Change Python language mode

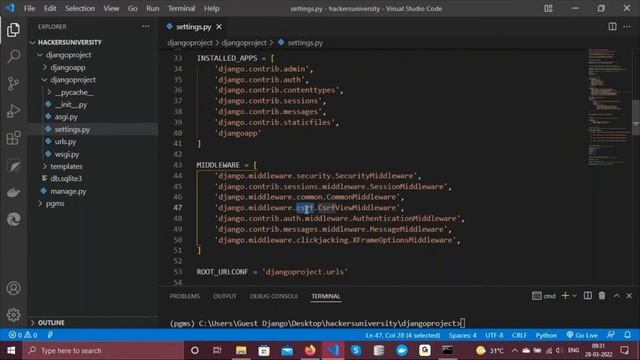coord(546,335)
